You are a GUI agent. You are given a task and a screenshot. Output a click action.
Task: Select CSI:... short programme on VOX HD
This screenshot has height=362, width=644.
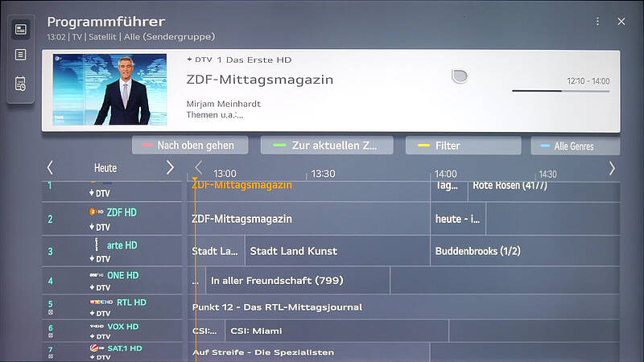(x=206, y=331)
